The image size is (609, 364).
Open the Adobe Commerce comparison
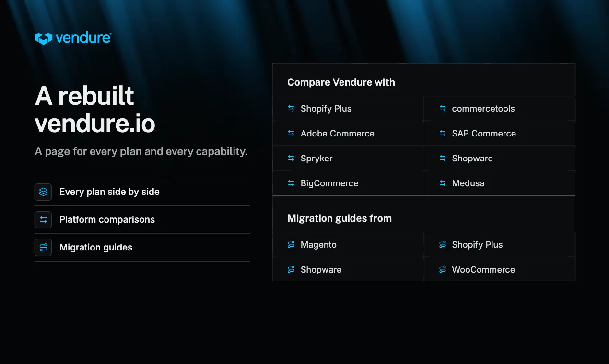click(348, 133)
